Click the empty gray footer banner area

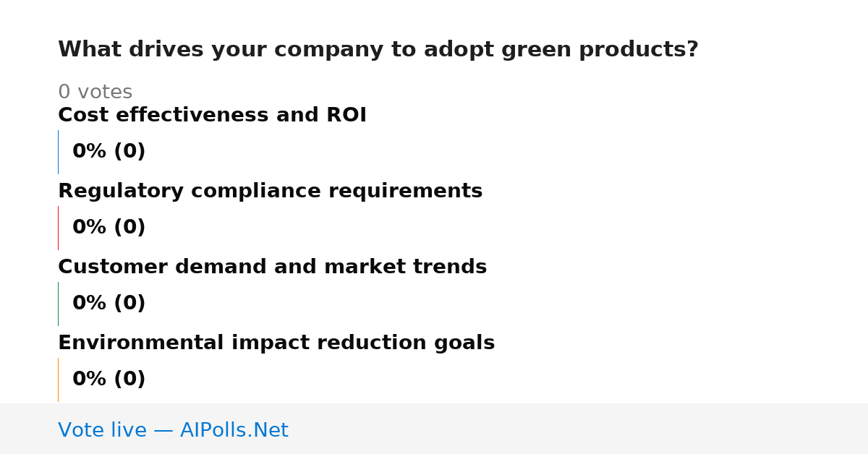pyautogui.click(x=579, y=429)
